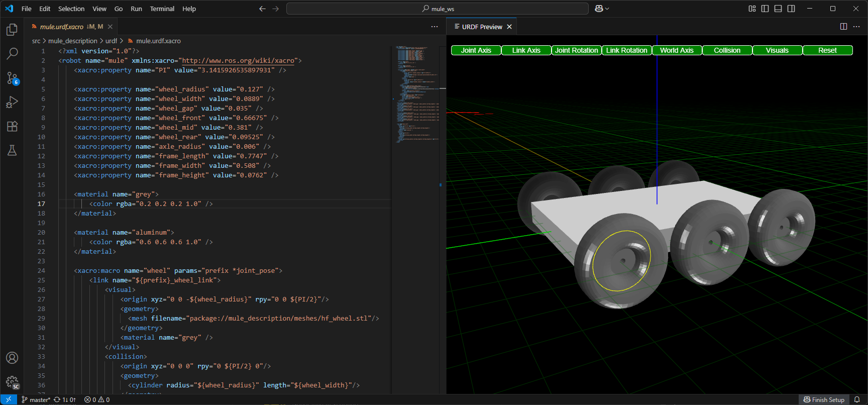Open Source Control view with badge
The height and width of the screenshot is (405, 868).
tap(12, 78)
